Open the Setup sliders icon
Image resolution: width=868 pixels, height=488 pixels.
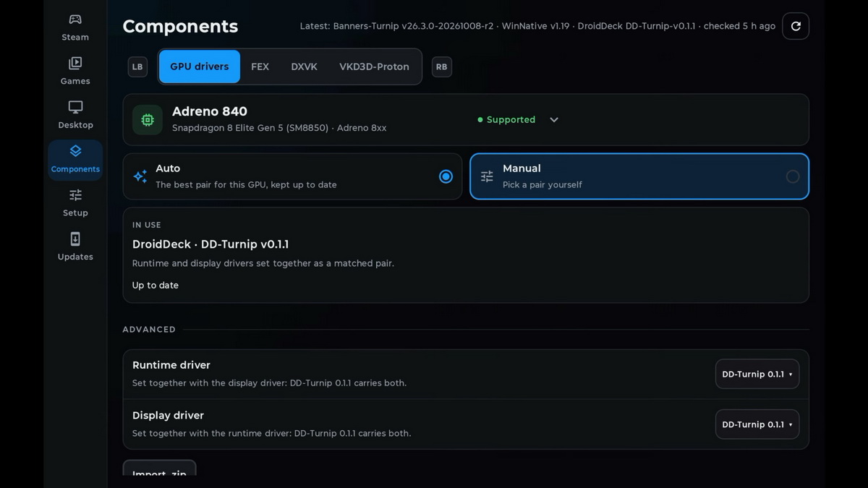75,195
